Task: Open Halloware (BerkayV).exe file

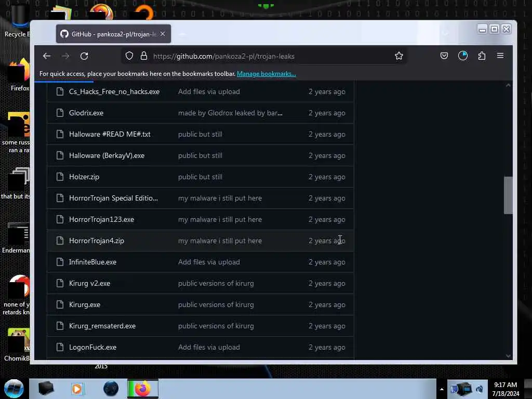Action: tap(107, 156)
